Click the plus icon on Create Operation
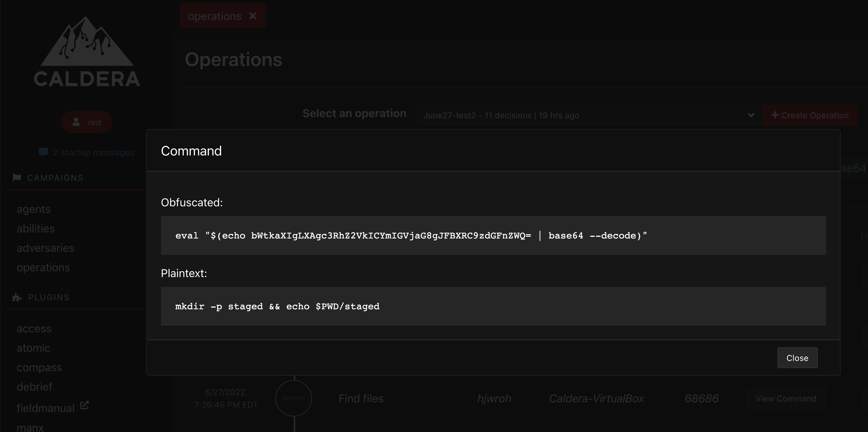The width and height of the screenshot is (868, 432). [775, 115]
